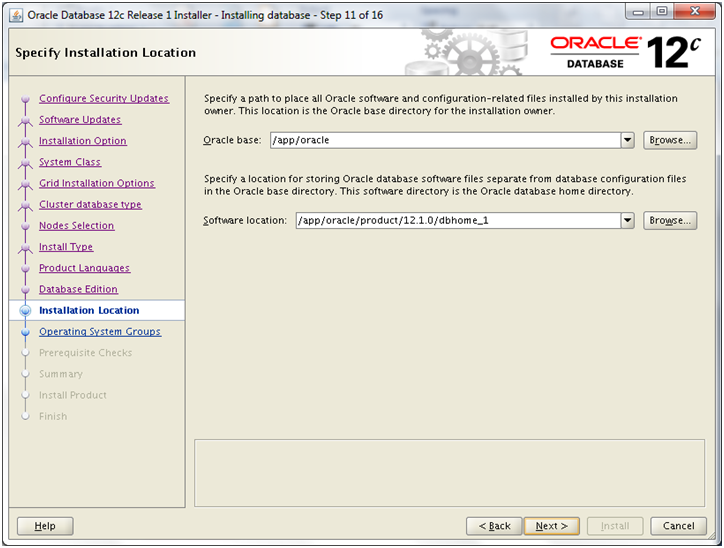Click the Install Type step marker

pyautogui.click(x=25, y=248)
